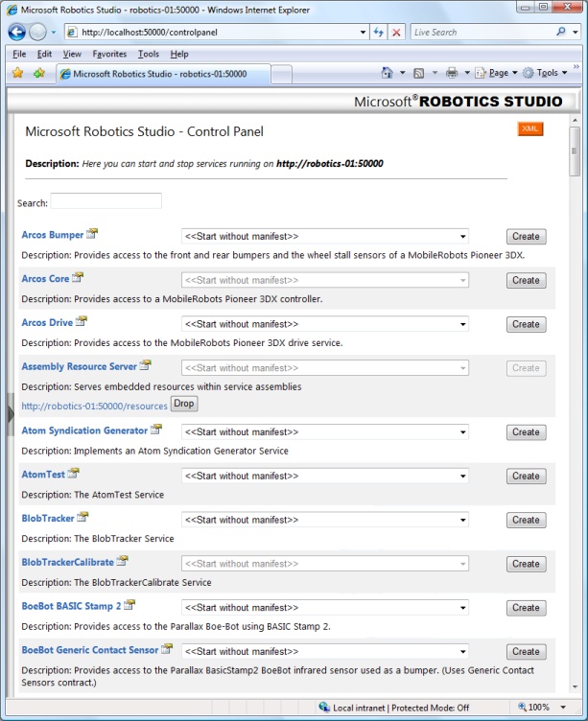The image size is (588, 721).
Task: Open the Assembly Resource Server properties icon
Action: point(146,365)
